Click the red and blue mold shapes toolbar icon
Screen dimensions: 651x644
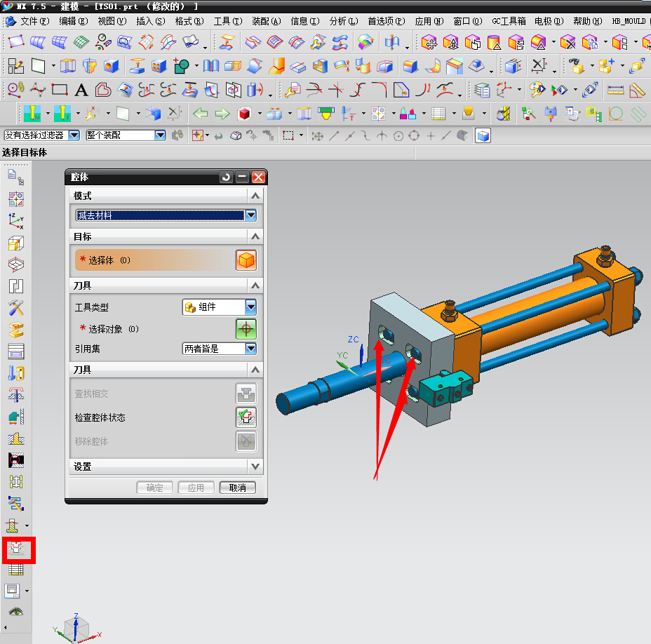pos(408,114)
